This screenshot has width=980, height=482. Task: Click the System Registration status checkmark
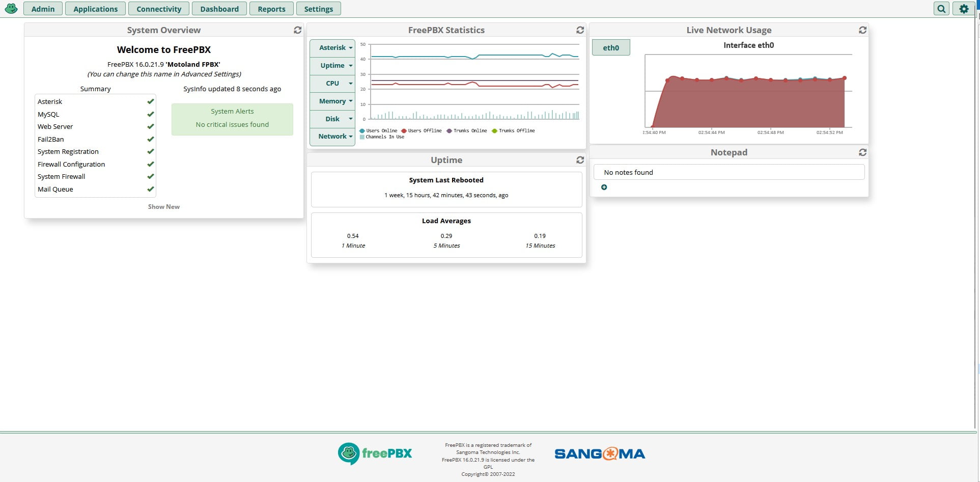tap(151, 151)
